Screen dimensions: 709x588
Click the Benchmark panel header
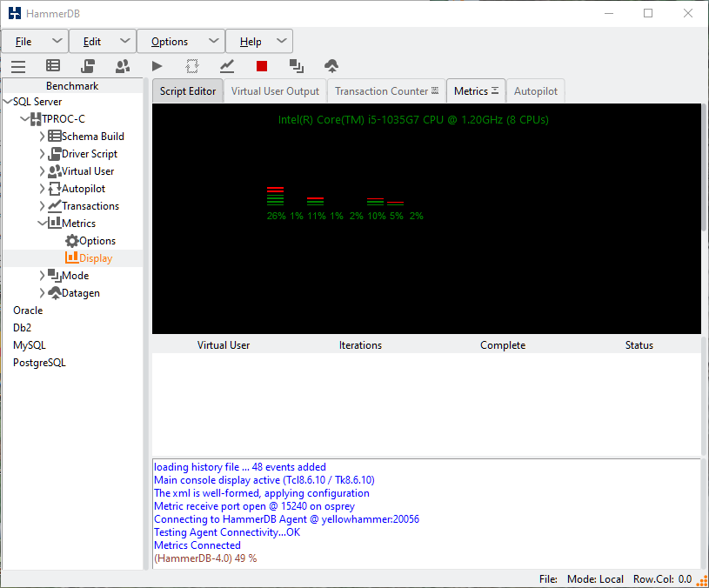(x=72, y=86)
